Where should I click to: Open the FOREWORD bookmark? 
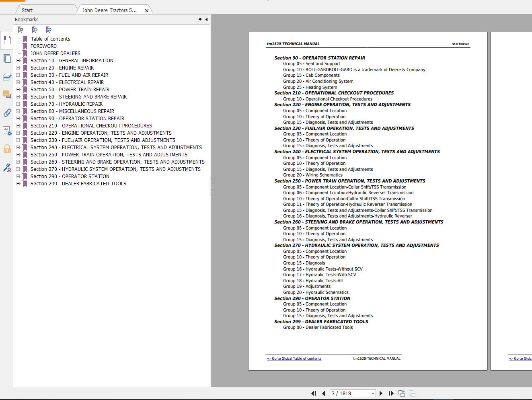point(43,46)
